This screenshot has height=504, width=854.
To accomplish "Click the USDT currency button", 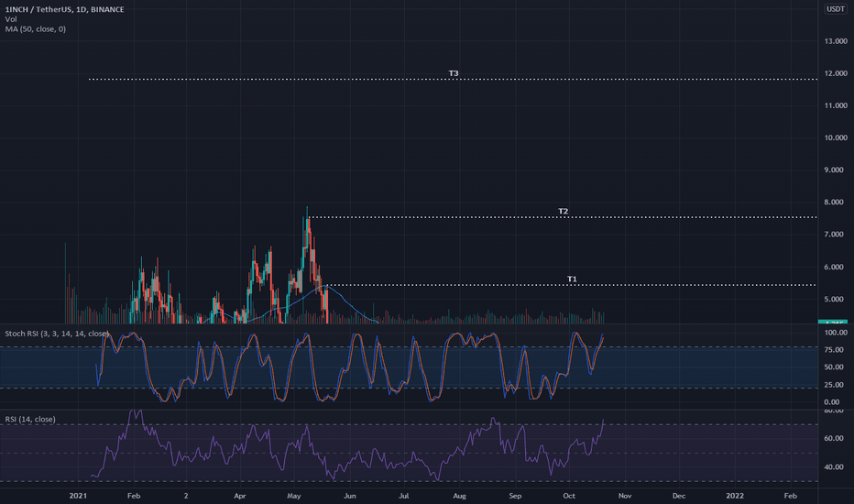I will [x=836, y=9].
